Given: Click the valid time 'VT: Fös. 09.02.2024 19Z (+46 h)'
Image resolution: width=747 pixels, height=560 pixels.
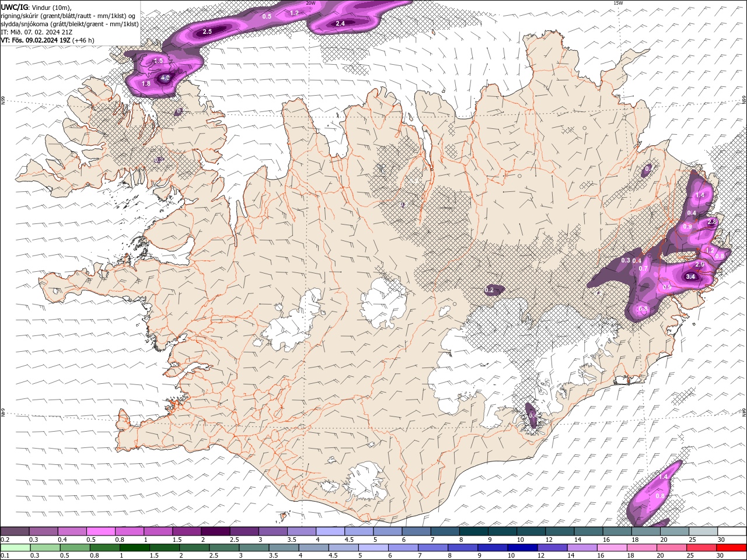Looking at the screenshot, I should (x=47, y=40).
